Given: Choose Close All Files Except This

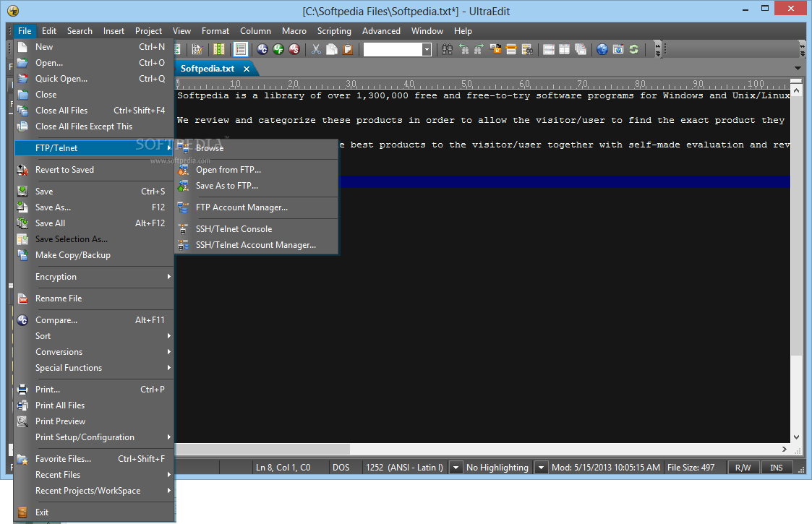Looking at the screenshot, I should (94, 126).
